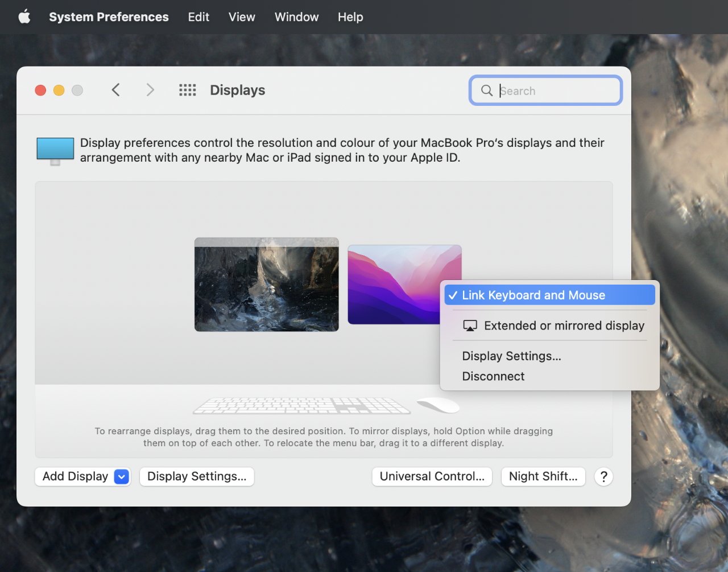Open the Window menu
The image size is (728, 572).
click(296, 17)
